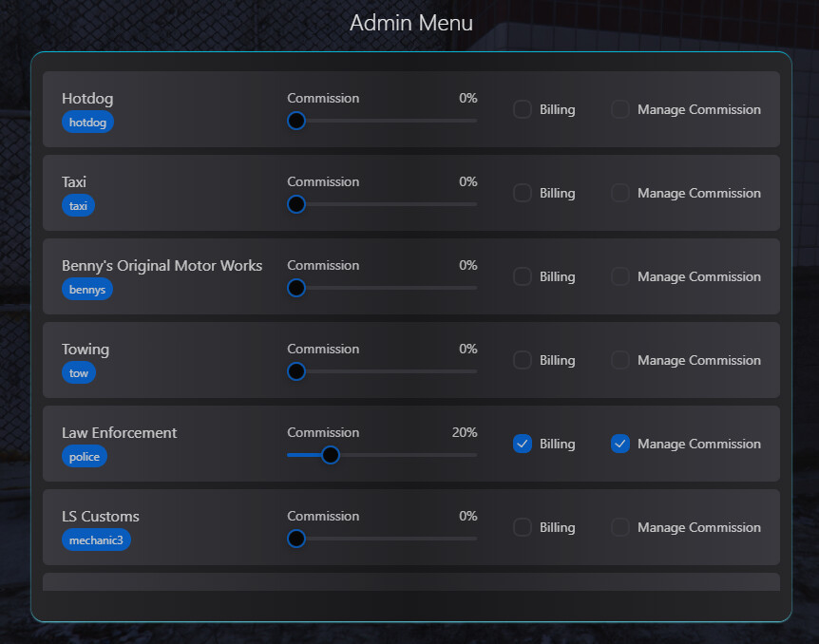Click the hotdog job badge
Screen dimensions: 819x644
87,122
